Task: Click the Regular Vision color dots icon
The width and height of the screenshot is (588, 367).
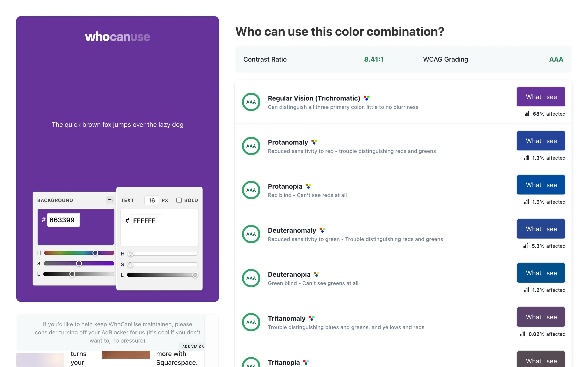Action: 366,98
